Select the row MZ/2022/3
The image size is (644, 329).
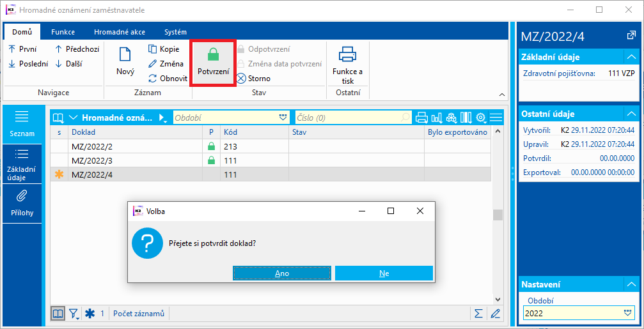271,160
